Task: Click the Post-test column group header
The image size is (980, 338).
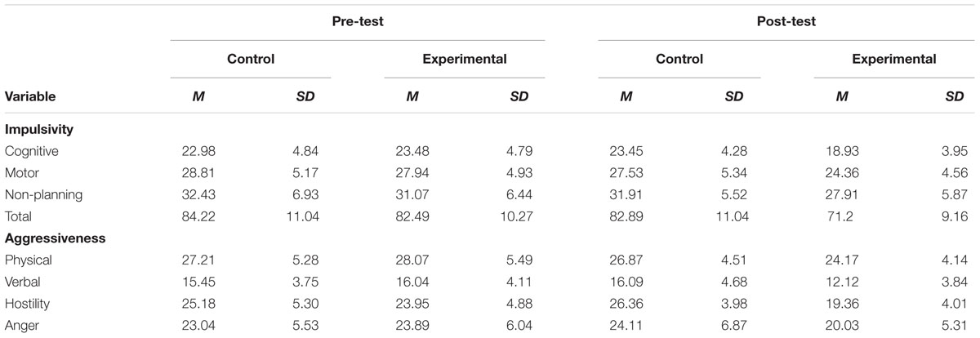Action: (x=787, y=22)
